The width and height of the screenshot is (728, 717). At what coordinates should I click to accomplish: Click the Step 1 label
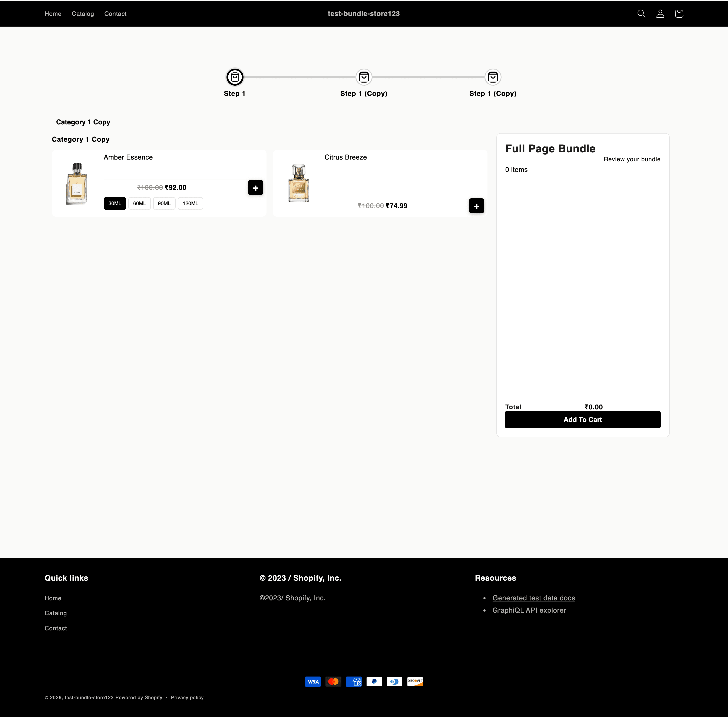point(234,93)
